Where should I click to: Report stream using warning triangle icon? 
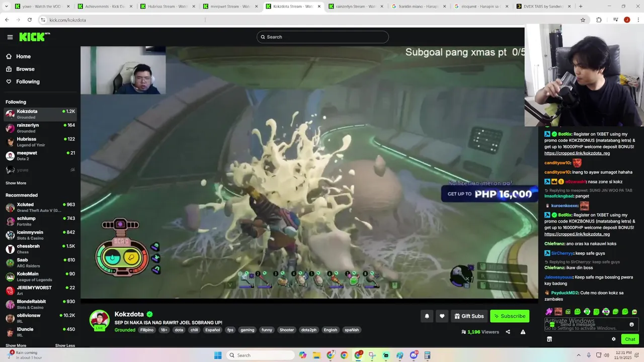click(x=523, y=332)
